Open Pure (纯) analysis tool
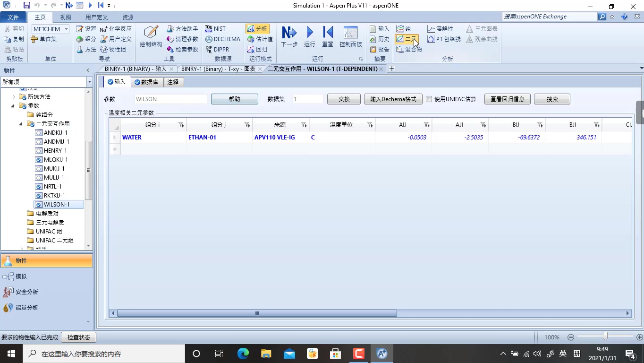The height and width of the screenshot is (363, 644). coord(404,29)
